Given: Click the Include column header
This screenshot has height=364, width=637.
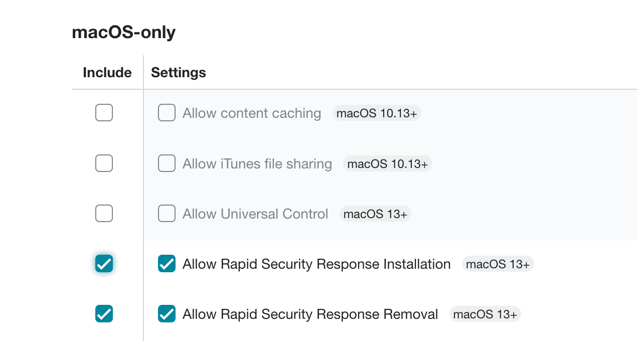Looking at the screenshot, I should [107, 72].
